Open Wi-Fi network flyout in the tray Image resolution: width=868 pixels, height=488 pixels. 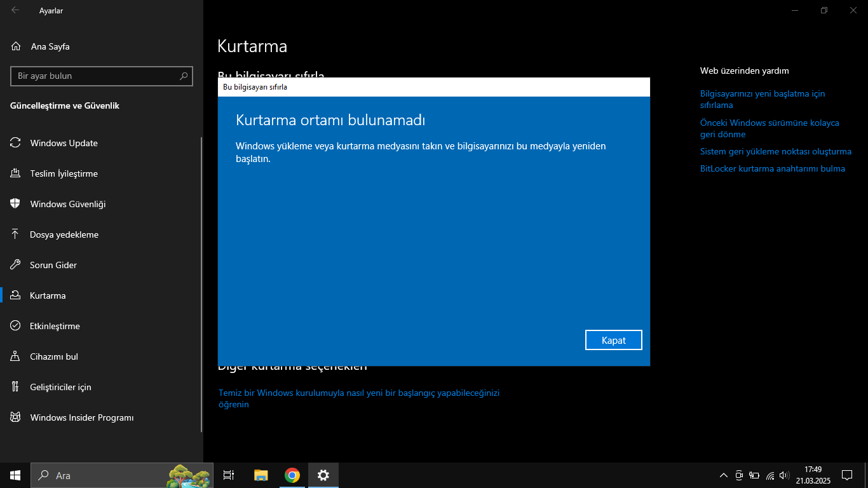(770, 475)
